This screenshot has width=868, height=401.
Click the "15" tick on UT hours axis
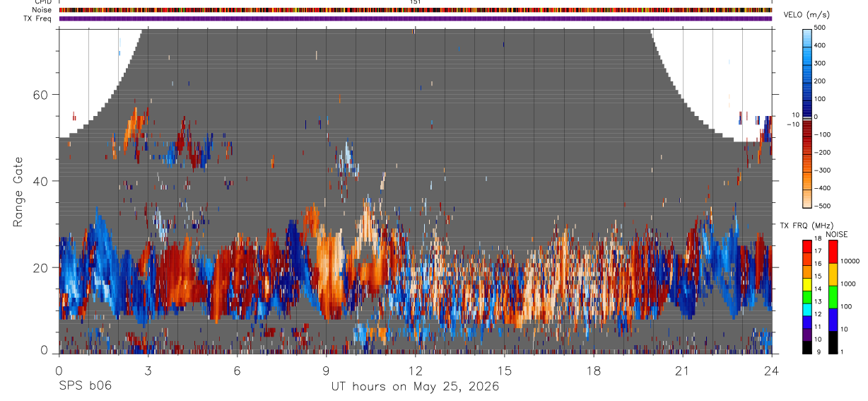(505, 370)
